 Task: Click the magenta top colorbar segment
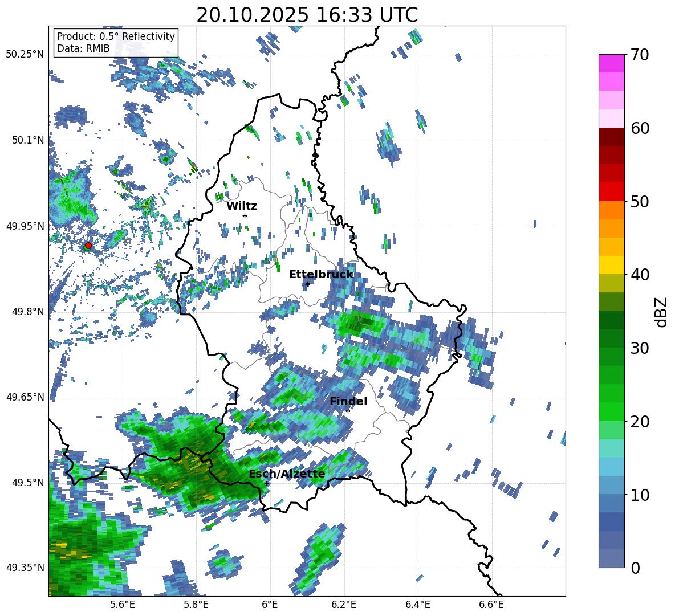pyautogui.click(x=611, y=63)
